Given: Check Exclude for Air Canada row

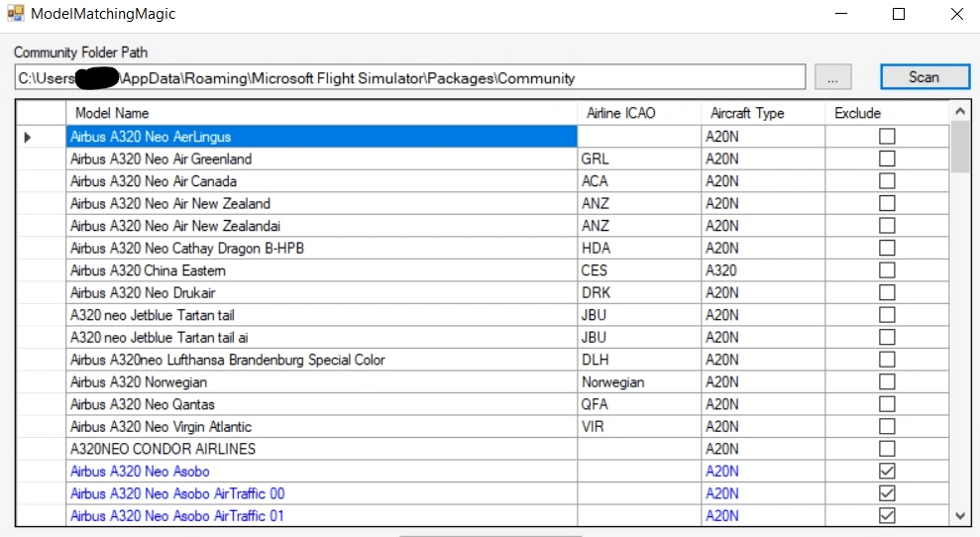Looking at the screenshot, I should pyautogui.click(x=887, y=181).
